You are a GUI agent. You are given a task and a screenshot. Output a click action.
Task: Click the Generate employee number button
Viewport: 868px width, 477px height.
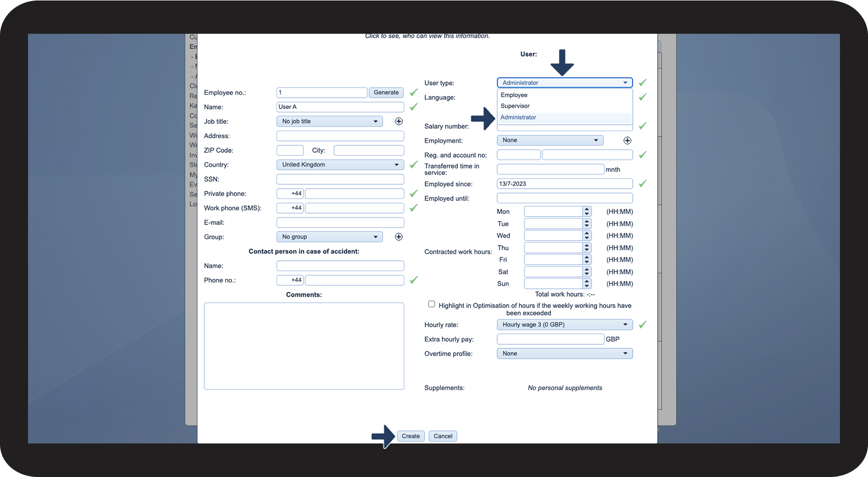(386, 92)
